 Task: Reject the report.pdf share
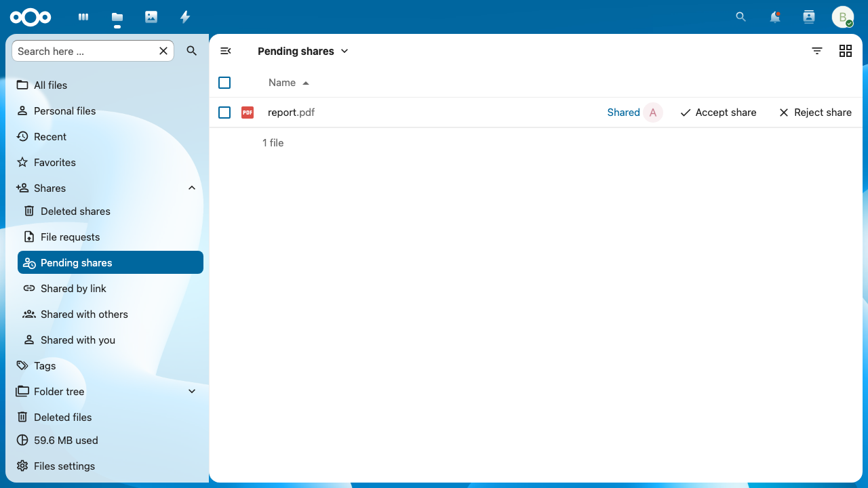tap(815, 113)
